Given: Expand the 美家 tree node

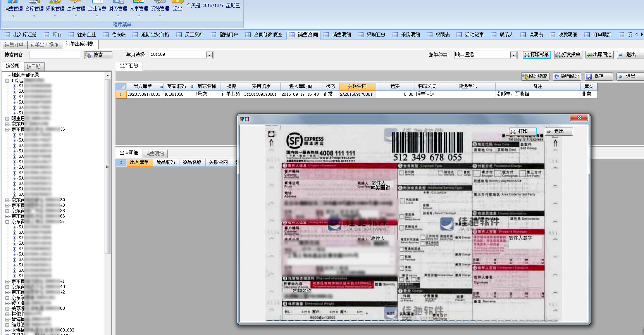Looking at the screenshot, I should tap(7, 309).
